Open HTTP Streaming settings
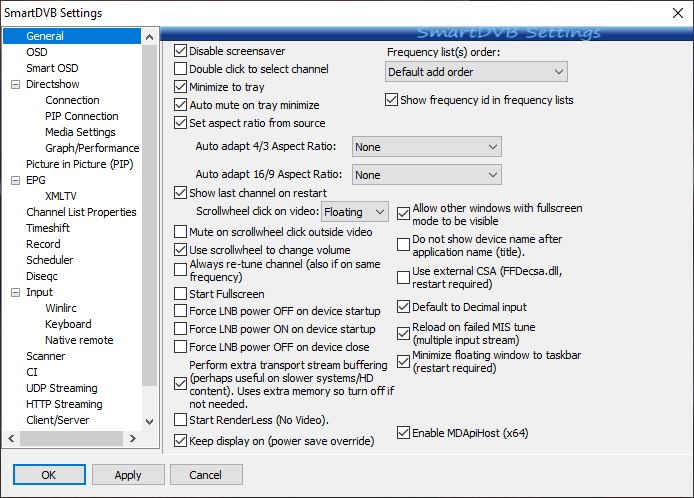The height and width of the screenshot is (498, 694). click(x=64, y=404)
